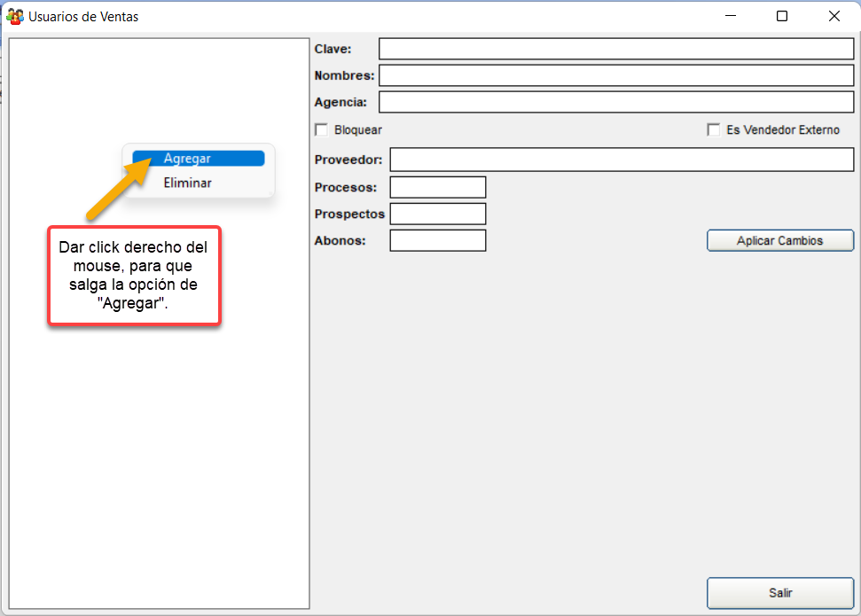Focus the Nombres text field
Viewport: 861px width, 616px height.
click(615, 75)
